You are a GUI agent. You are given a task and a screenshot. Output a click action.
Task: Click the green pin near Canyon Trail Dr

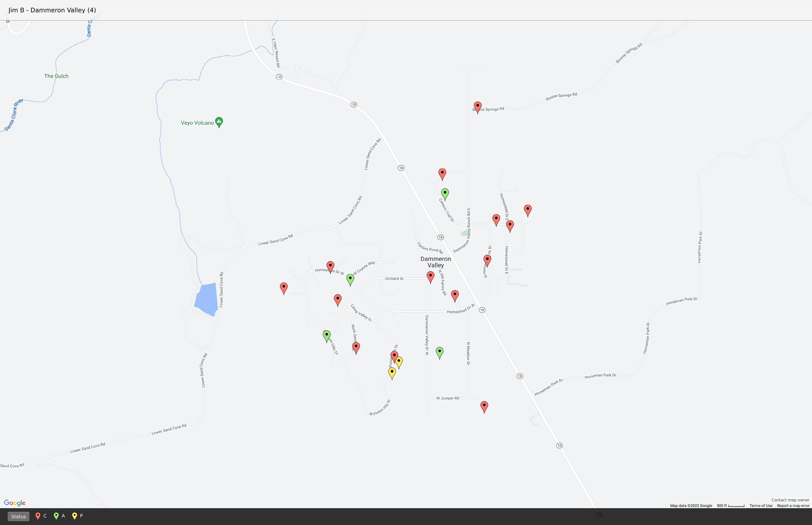tap(444, 194)
